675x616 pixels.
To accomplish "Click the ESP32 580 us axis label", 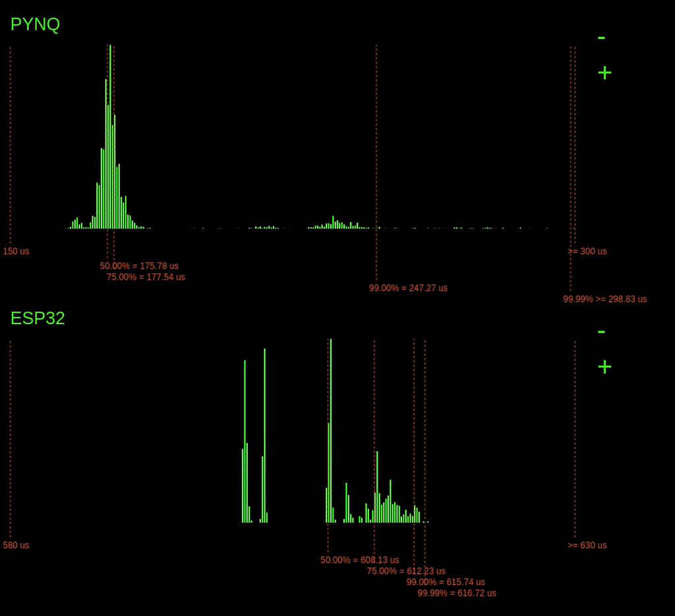I will pos(16,546).
